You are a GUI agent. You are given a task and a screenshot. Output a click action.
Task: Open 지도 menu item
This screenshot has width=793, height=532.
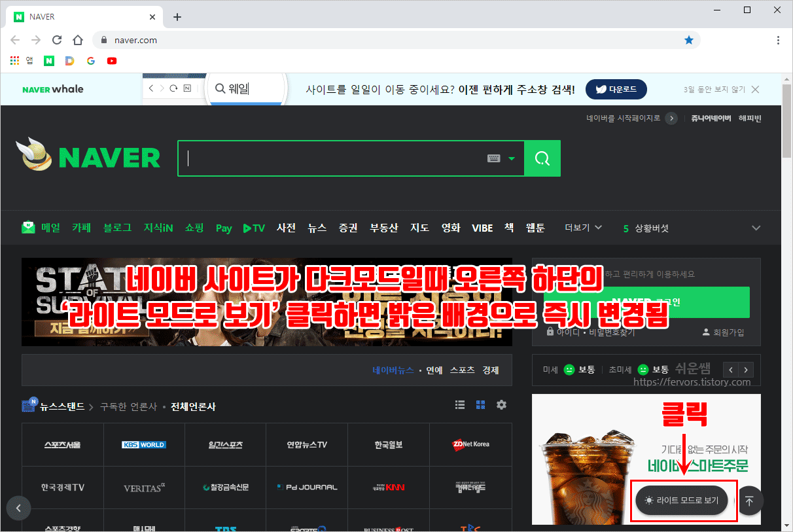pyautogui.click(x=420, y=228)
